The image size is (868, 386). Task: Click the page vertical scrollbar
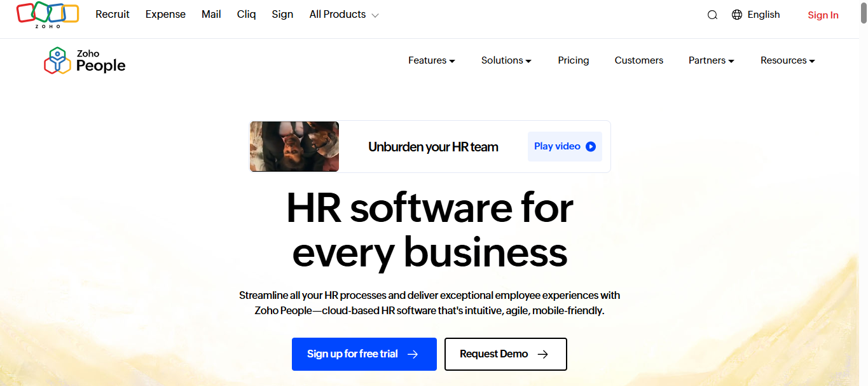(x=864, y=191)
